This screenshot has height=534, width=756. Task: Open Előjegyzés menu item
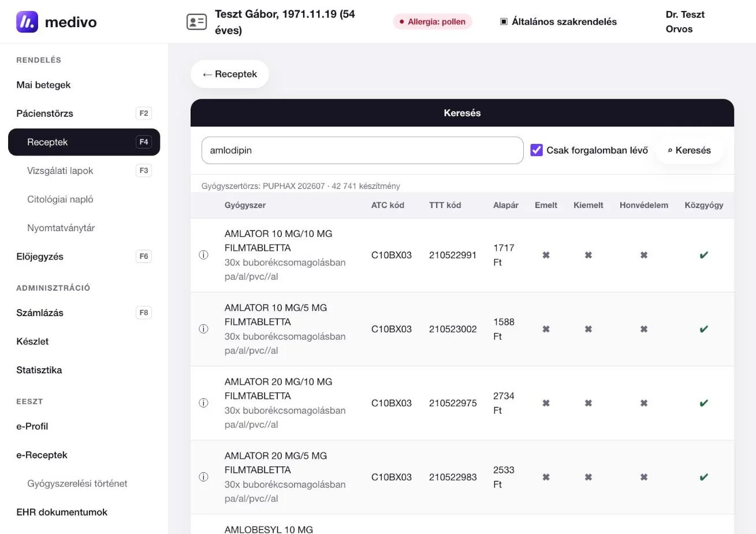84,257
